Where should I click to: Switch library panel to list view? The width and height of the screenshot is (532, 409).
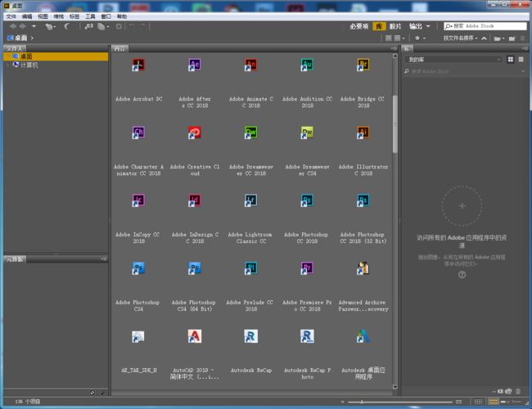[x=521, y=60]
